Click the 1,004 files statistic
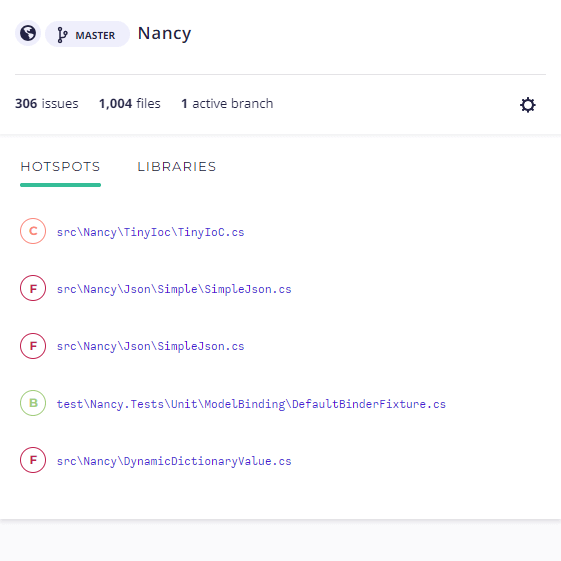This screenshot has width=561, height=561. [x=130, y=103]
